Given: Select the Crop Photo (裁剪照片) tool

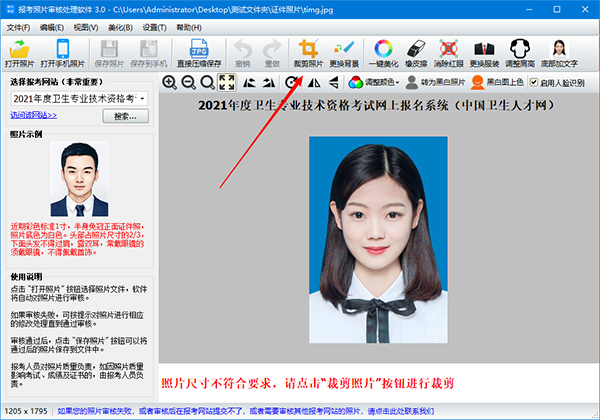Looking at the screenshot, I should pyautogui.click(x=308, y=50).
